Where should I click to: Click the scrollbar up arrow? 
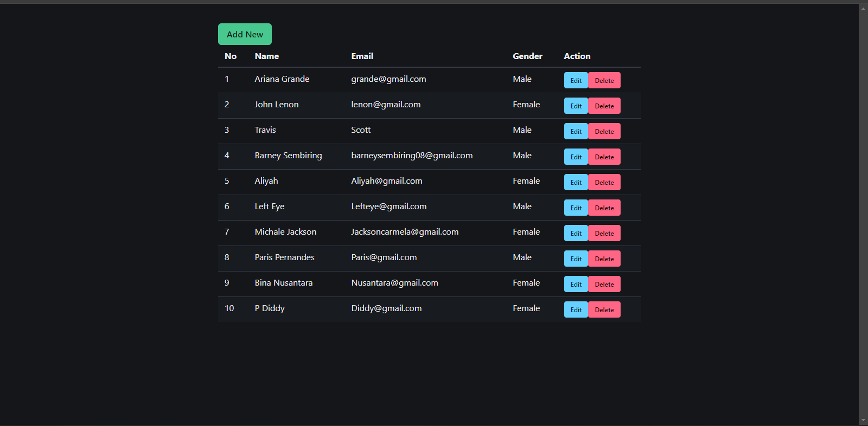[x=863, y=8]
